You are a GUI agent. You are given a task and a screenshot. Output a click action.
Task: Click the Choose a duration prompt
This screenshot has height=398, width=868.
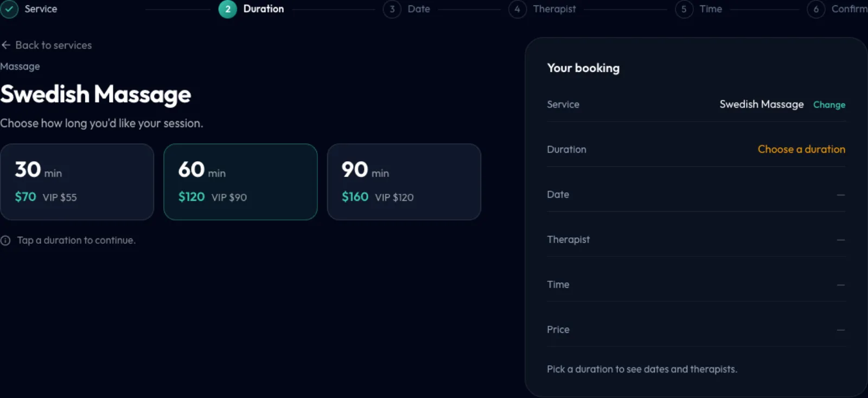pyautogui.click(x=801, y=149)
